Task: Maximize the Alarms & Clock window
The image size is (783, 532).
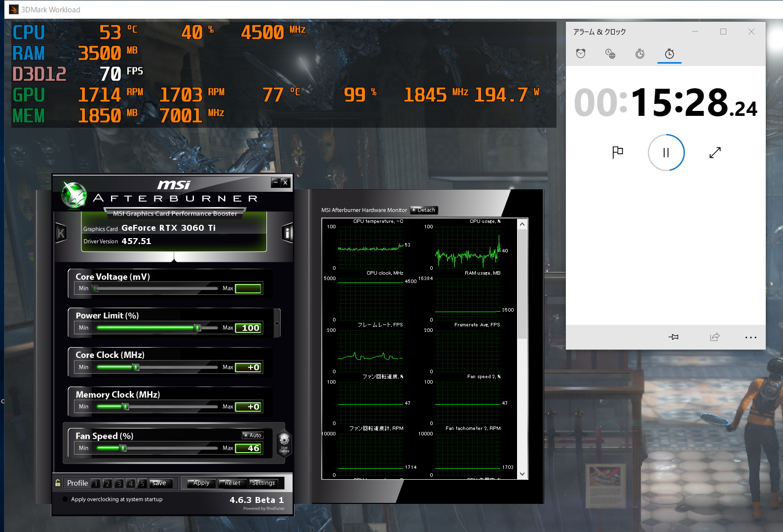Action: [x=723, y=32]
